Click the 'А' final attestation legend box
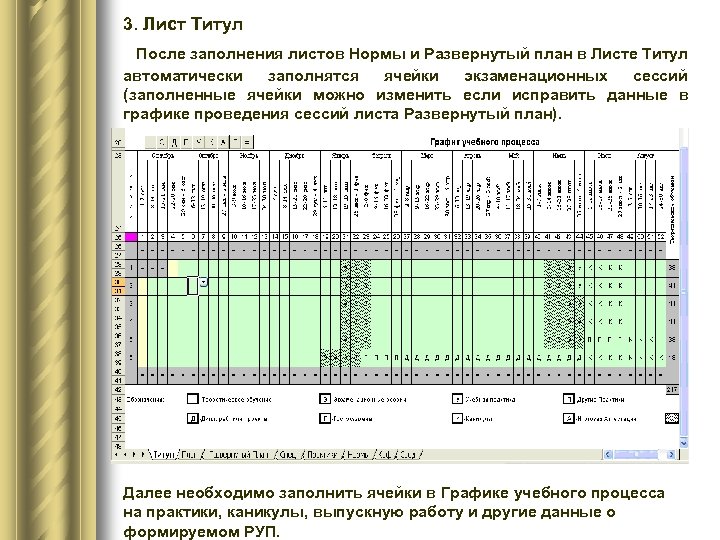The image size is (720, 540). 568,418
